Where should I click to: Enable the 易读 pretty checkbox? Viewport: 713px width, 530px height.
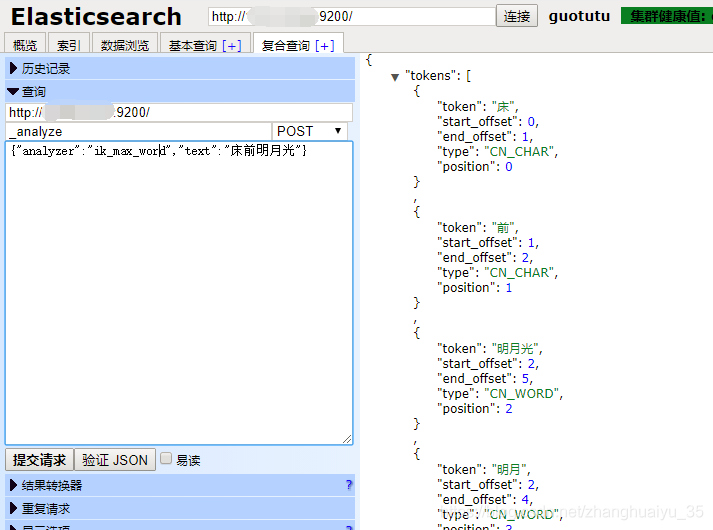coord(166,458)
